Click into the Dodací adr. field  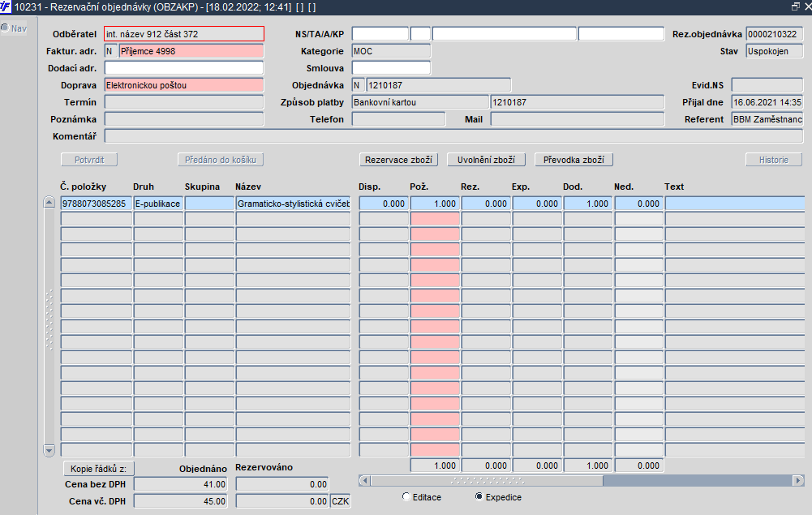[x=184, y=68]
